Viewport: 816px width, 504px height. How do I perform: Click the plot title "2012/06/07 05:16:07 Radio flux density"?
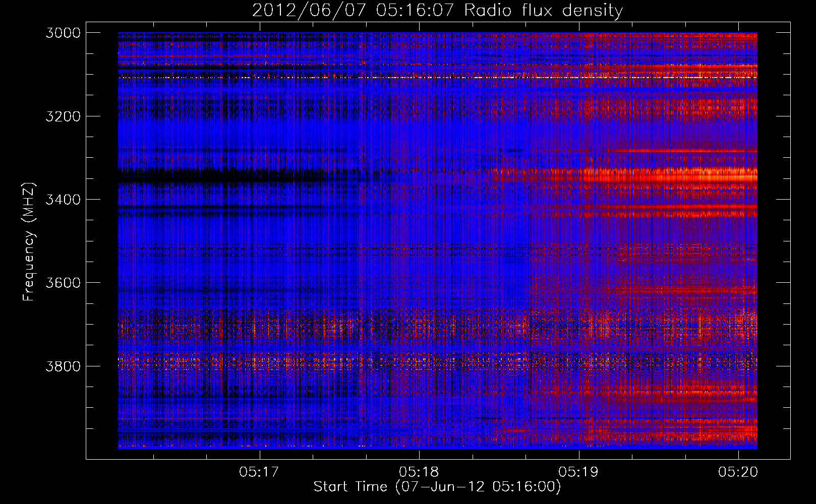pyautogui.click(x=437, y=10)
